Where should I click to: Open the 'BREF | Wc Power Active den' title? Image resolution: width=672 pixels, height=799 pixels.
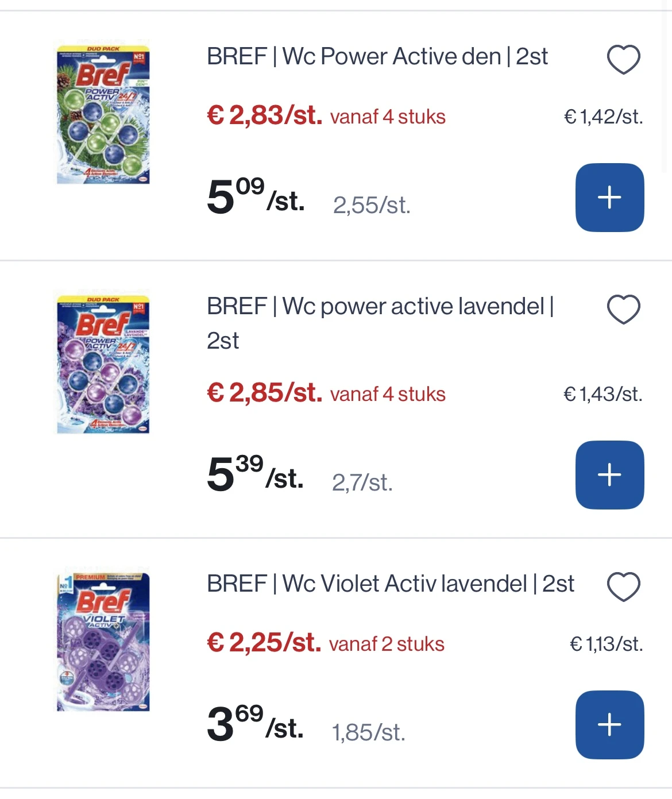(x=377, y=57)
